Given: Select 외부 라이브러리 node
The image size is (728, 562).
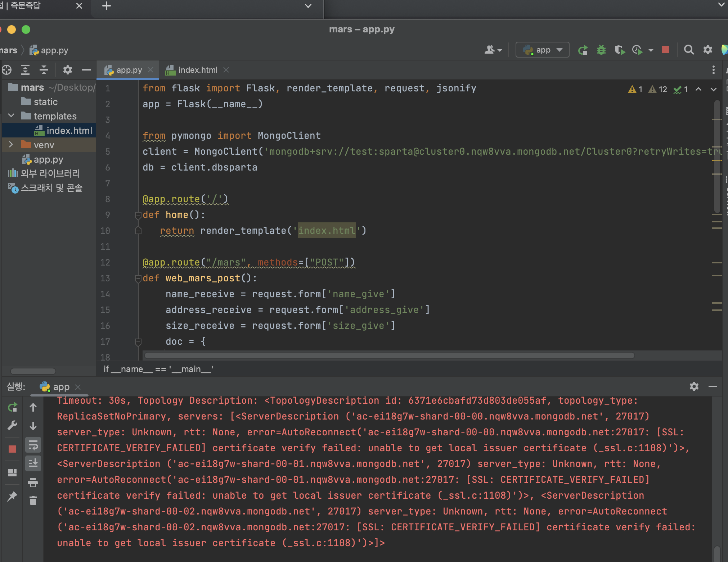Looking at the screenshot, I should pyautogui.click(x=49, y=173).
